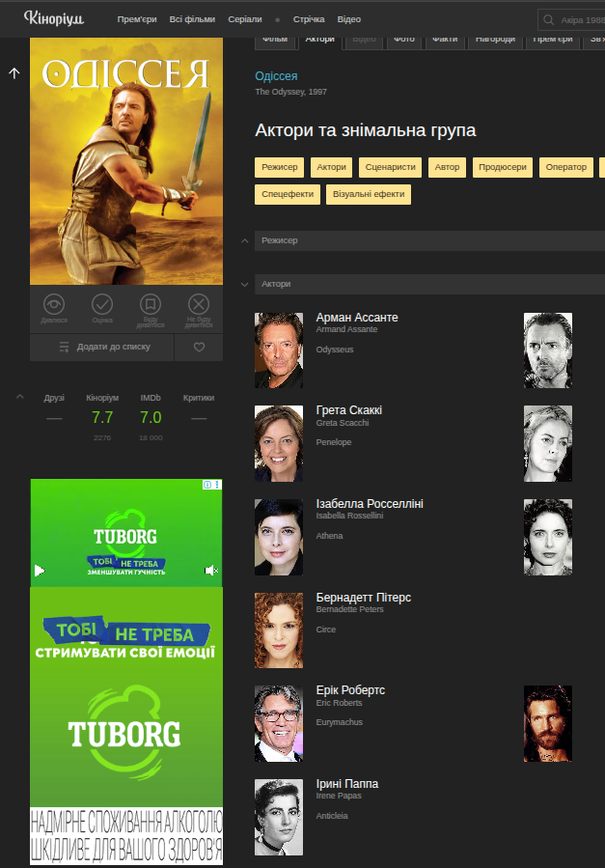Open Серіали menu item

tap(245, 19)
